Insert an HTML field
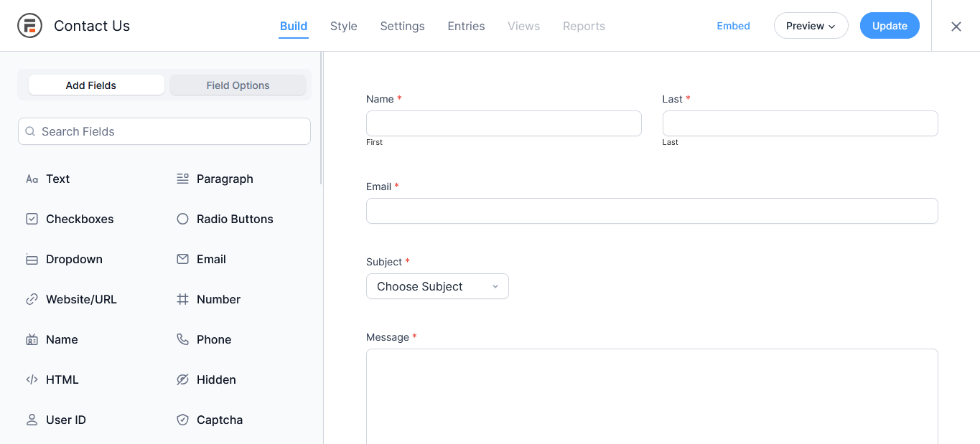This screenshot has width=980, height=444. click(62, 380)
